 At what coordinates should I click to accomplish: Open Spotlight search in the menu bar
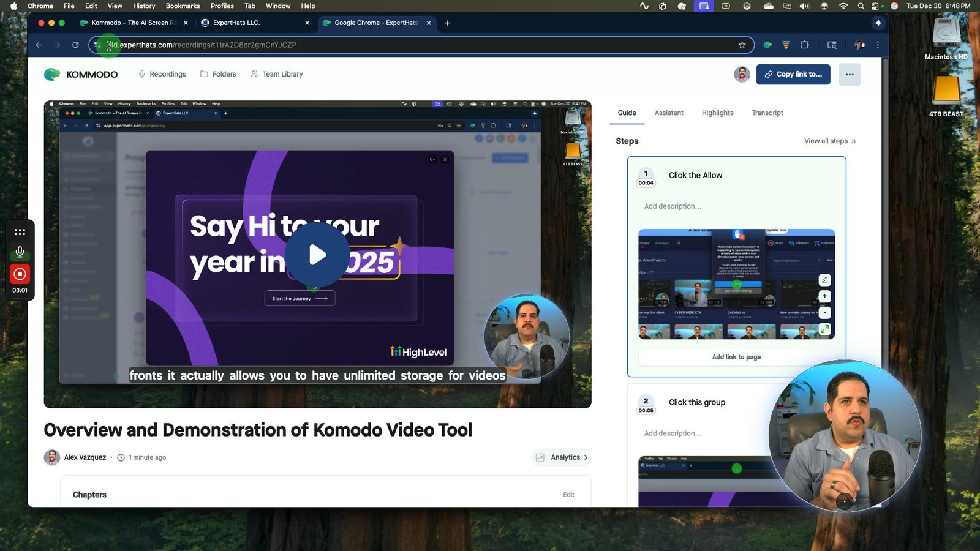tap(861, 6)
